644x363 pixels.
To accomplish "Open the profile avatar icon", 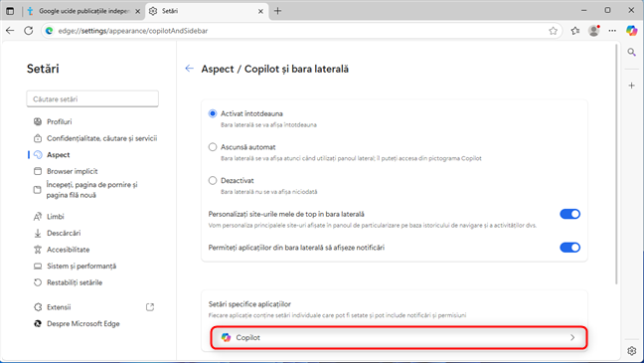I will 594,31.
